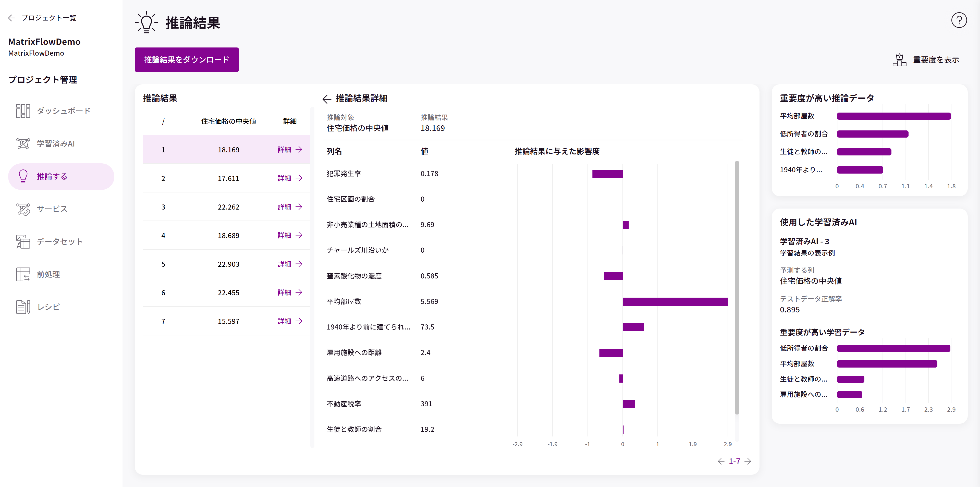Click the 学習済みAI sidebar icon
980x487 pixels.
coord(23,143)
